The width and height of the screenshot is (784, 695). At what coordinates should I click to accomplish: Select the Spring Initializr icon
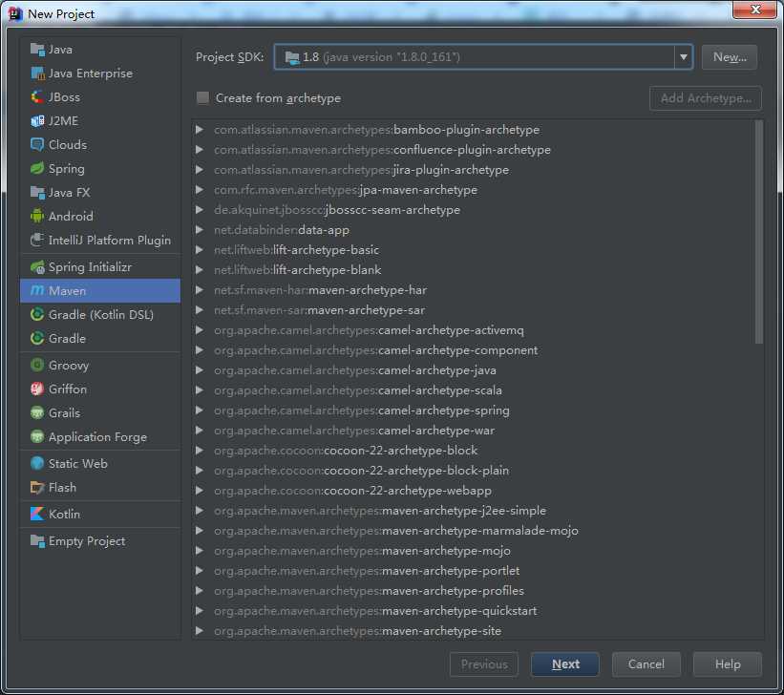37,267
